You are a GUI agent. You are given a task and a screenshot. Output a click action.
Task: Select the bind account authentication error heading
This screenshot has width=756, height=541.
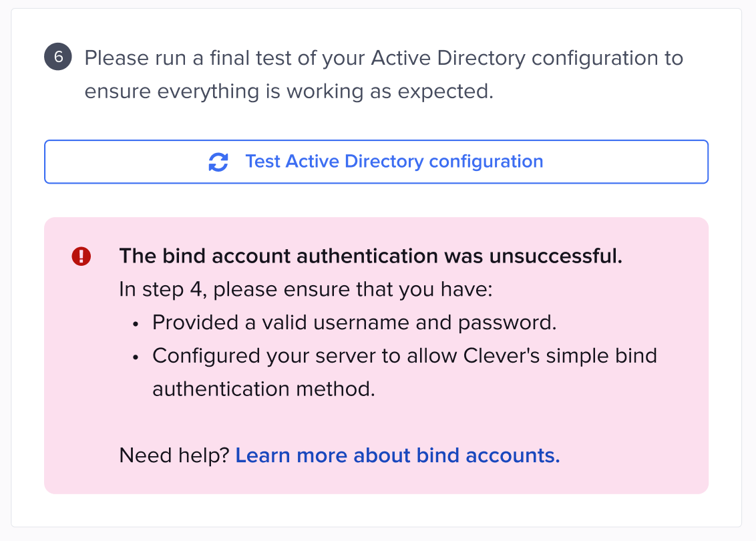tap(369, 256)
